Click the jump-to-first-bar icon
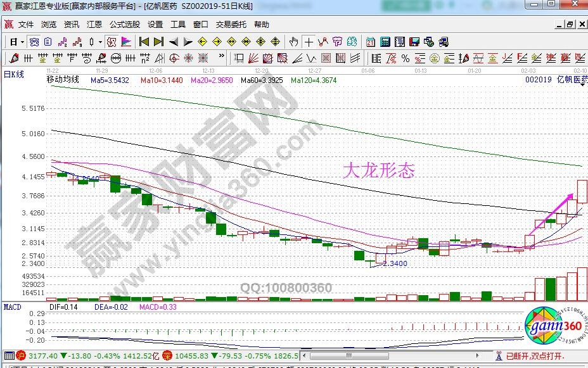Screen dimensions: 588x368 (144, 42)
